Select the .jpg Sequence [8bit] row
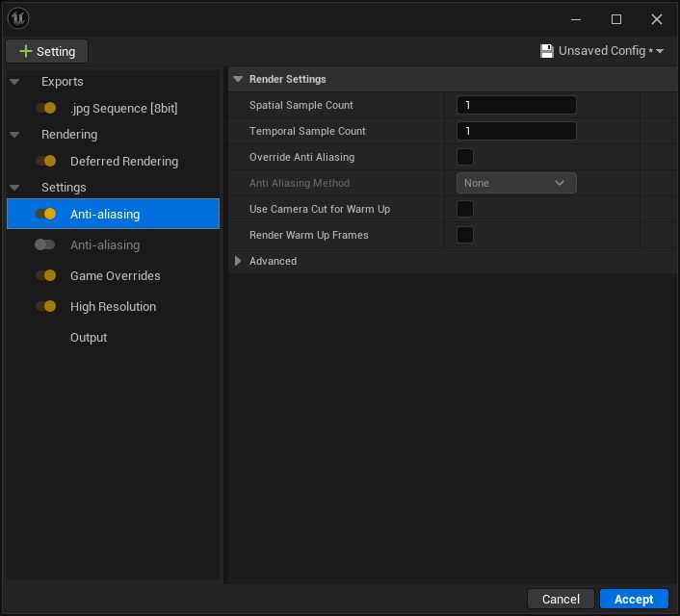 pyautogui.click(x=114, y=108)
